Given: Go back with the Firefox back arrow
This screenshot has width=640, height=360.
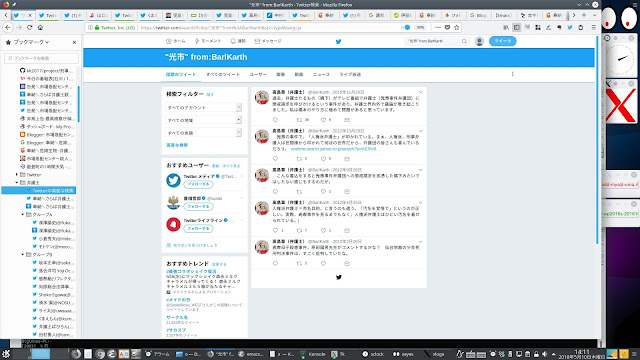Looking at the screenshot, I should coord(8,27).
